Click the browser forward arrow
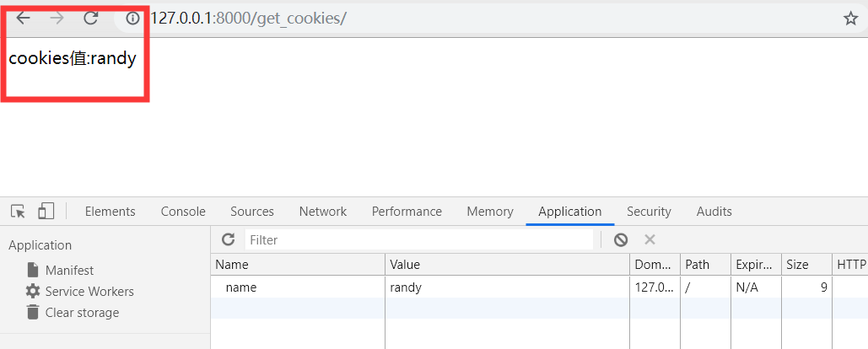The height and width of the screenshot is (349, 868). pyautogui.click(x=57, y=18)
